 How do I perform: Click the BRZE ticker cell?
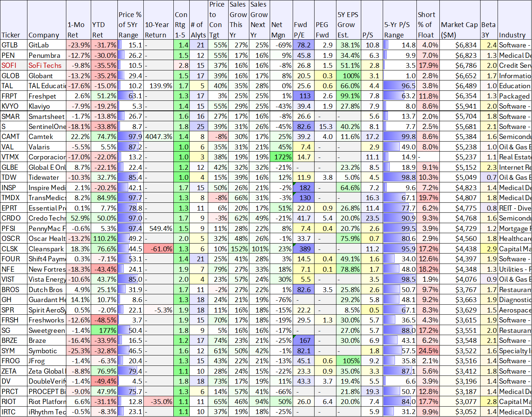14,341
